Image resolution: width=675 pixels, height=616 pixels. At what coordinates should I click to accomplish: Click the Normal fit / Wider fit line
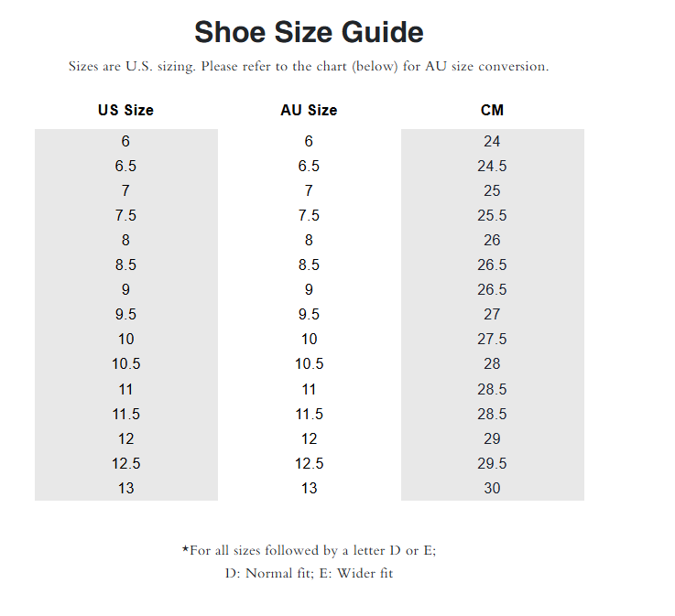pyautogui.click(x=309, y=574)
